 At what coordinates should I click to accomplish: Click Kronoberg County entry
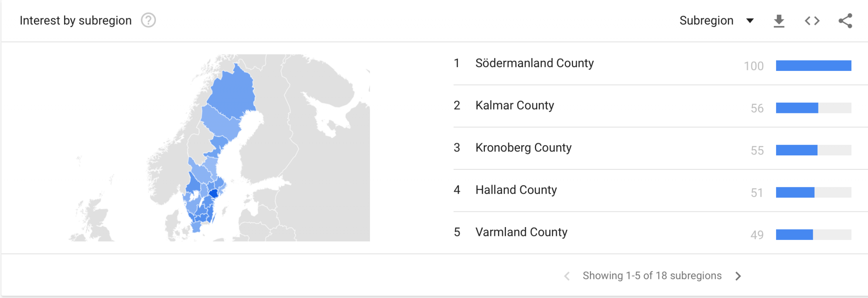point(523,148)
